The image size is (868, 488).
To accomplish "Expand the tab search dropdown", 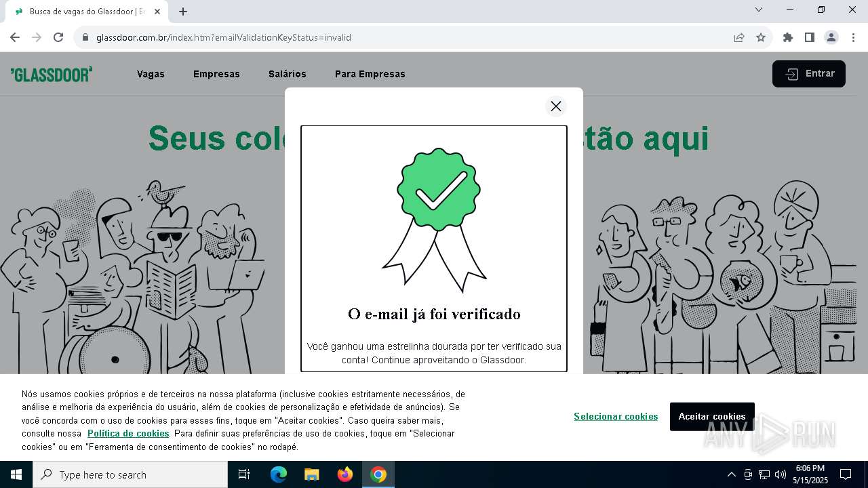I will click(x=759, y=9).
